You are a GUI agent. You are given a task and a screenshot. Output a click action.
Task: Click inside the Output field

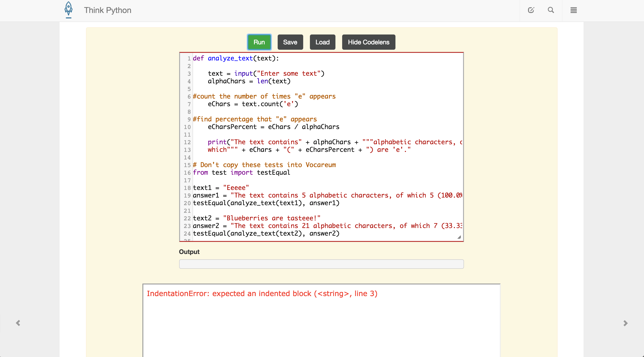coord(321,264)
